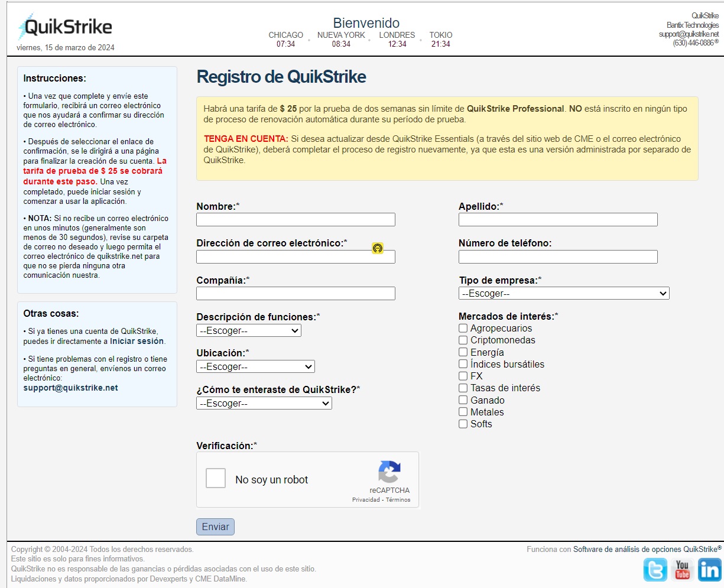
Task: Open the Twitter social icon
Action: pos(655,570)
